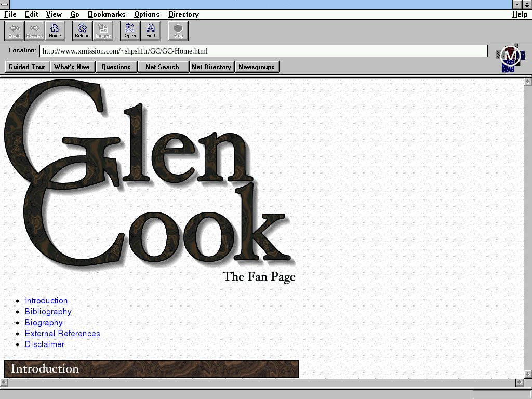The width and height of the screenshot is (532, 399).
Task: Click the horizontal scrollbar right arrow
Action: tap(519, 382)
